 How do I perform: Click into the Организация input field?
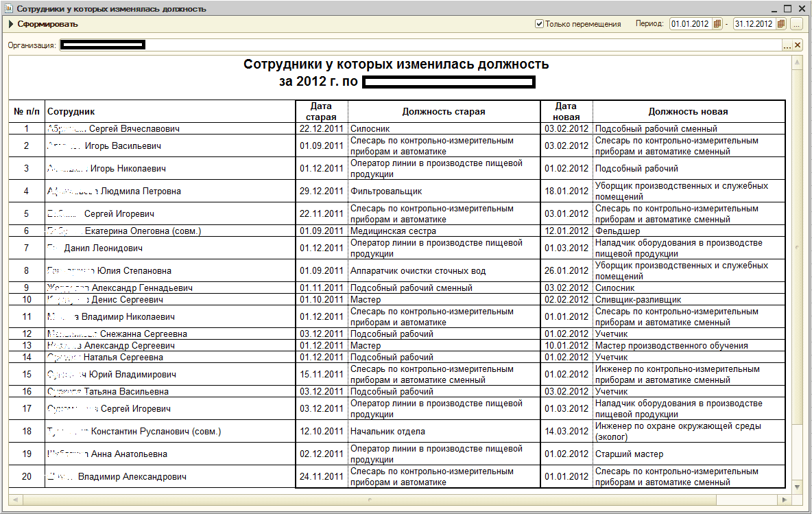(411, 45)
